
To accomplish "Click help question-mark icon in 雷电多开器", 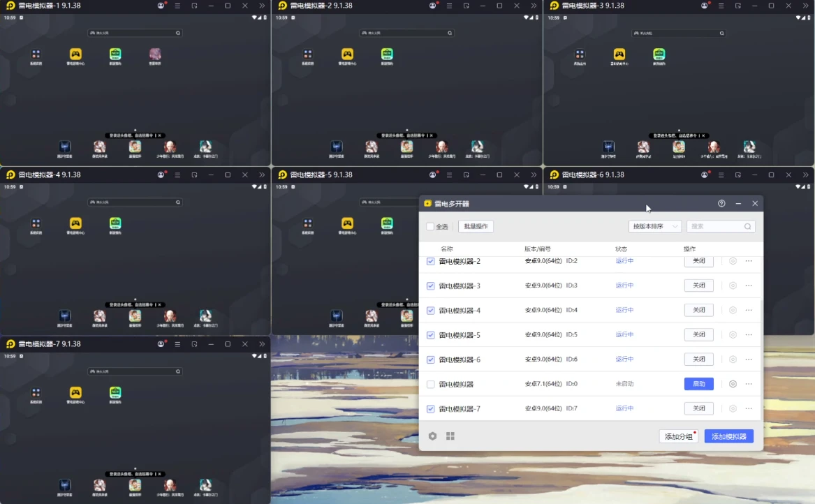I will 721,203.
